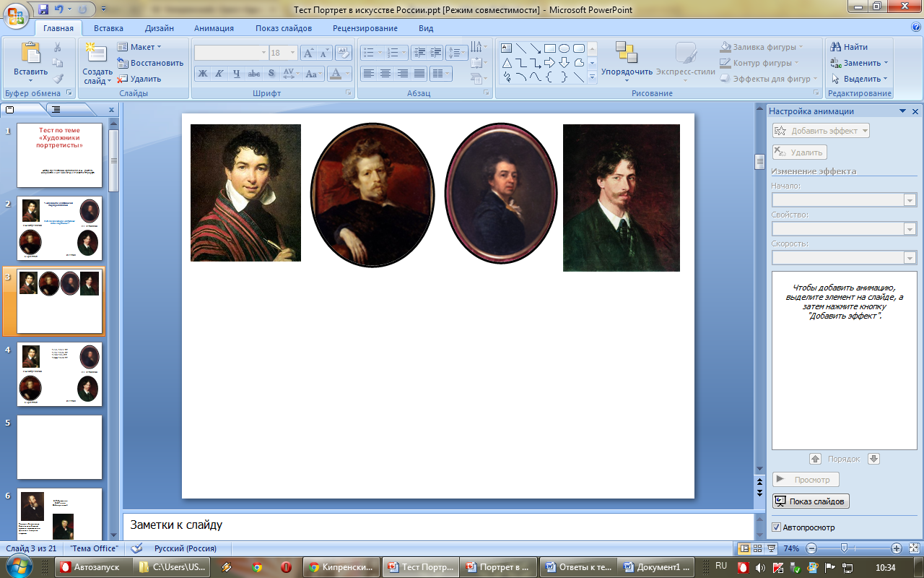Image resolution: width=924 pixels, height=578 pixels.
Task: Select the right arrow shape
Action: [550, 63]
